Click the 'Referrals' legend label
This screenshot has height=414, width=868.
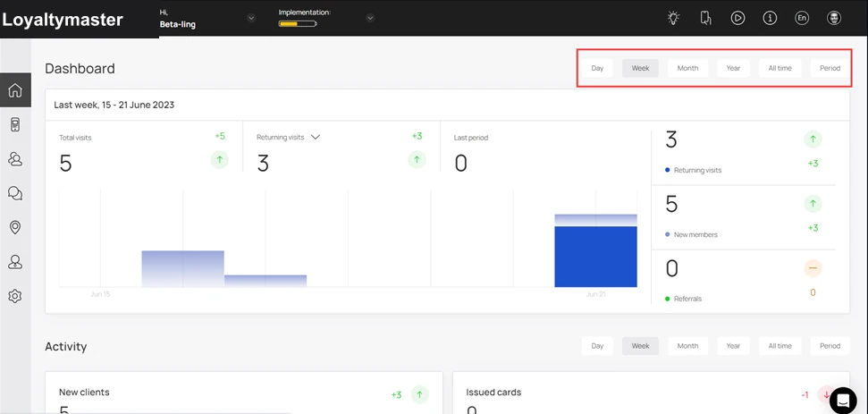tap(687, 299)
